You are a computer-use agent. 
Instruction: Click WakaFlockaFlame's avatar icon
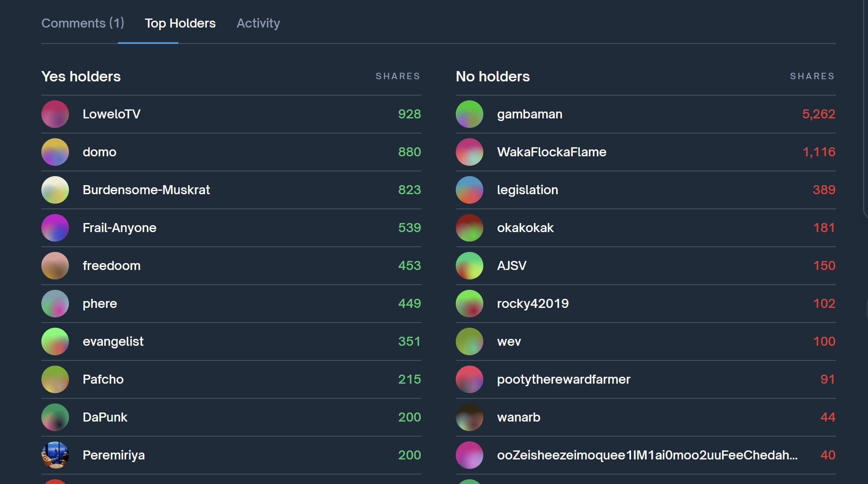pos(470,152)
